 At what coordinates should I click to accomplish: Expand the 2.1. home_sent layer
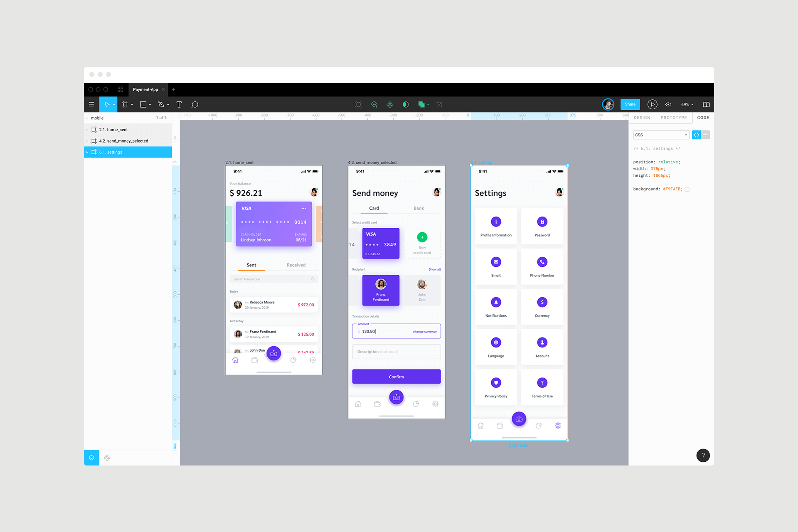pos(88,129)
